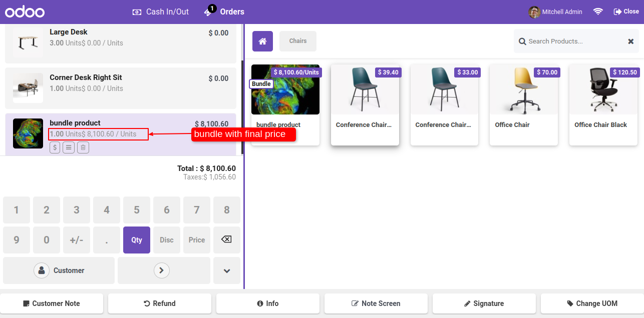Delete bundle product line with trash icon
Viewport: 644px width, 318px height.
pos(83,147)
